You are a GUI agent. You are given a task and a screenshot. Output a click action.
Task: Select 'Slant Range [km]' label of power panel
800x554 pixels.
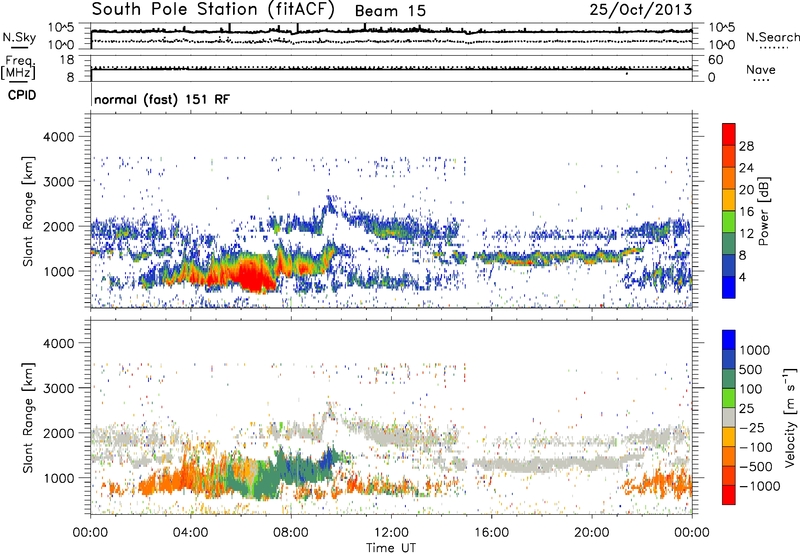(x=28, y=211)
